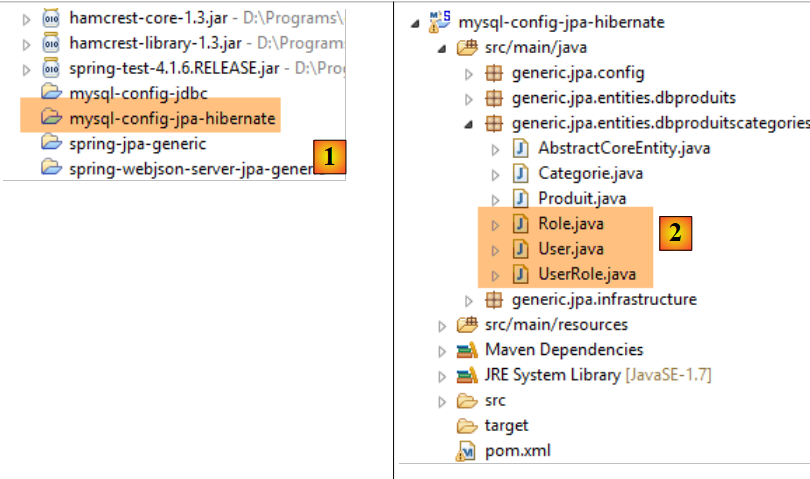Click the mysql-config-jdbc folder icon
The image size is (810, 479).
coord(52,94)
